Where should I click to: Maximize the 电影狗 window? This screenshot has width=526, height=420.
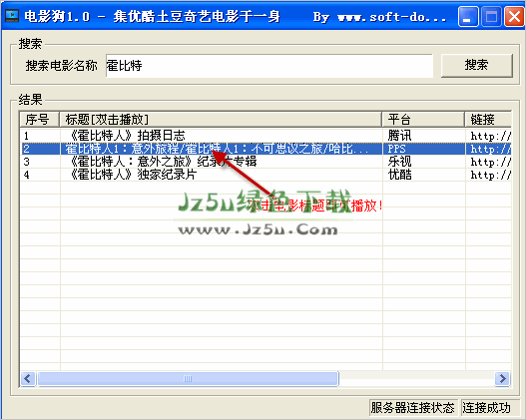[491, 16]
